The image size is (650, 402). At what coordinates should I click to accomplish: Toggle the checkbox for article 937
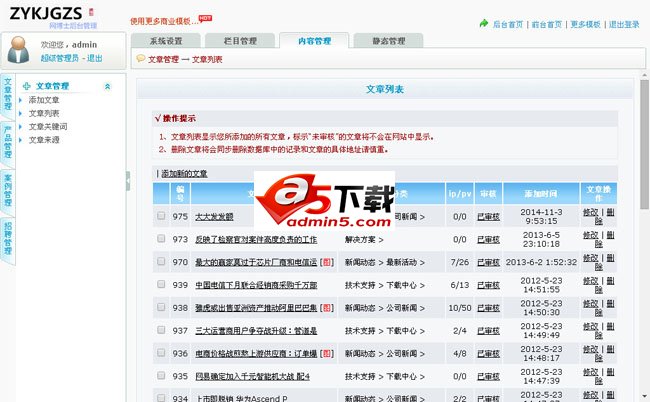pyautogui.click(x=161, y=330)
